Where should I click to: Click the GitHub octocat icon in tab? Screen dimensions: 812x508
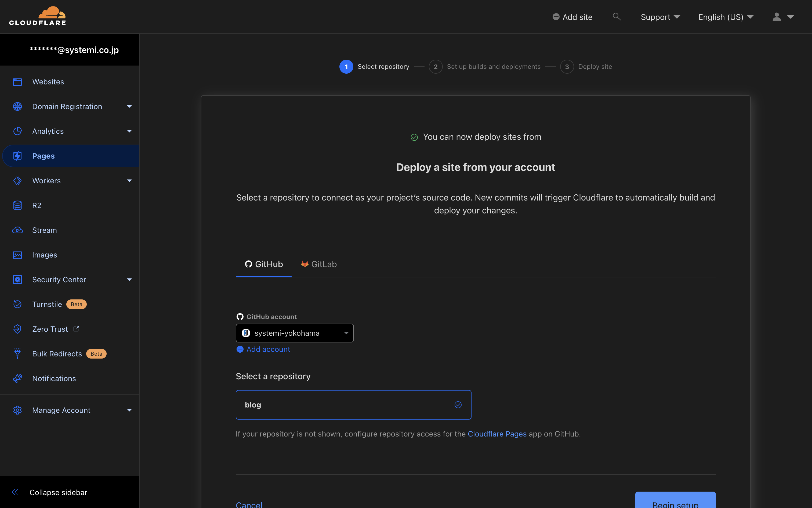249,264
